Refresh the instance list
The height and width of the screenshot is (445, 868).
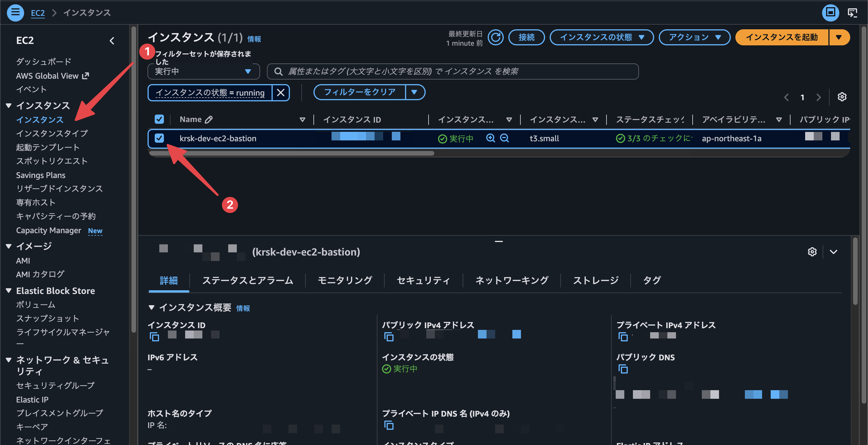(495, 37)
